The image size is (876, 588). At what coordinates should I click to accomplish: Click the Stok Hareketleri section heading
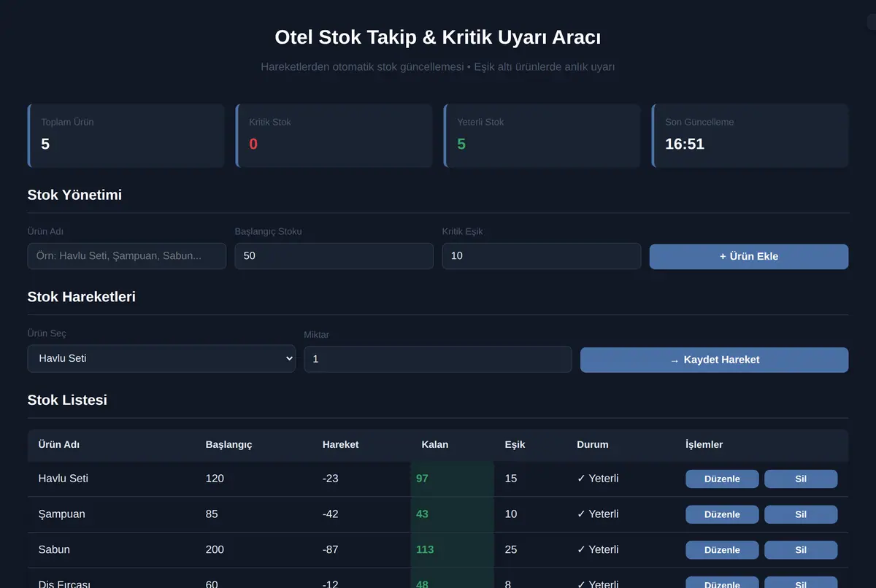pos(82,297)
